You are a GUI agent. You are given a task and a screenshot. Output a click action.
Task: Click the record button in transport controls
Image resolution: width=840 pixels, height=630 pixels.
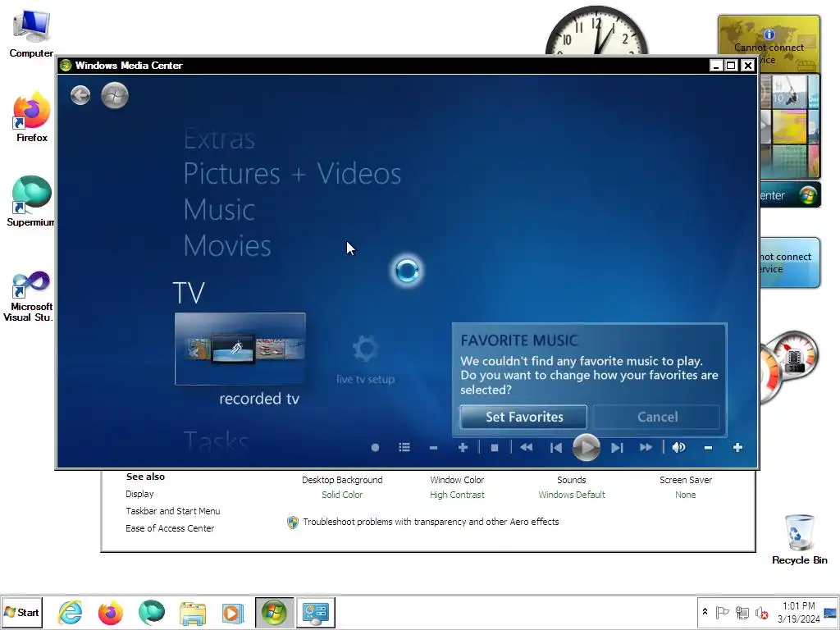(x=375, y=447)
